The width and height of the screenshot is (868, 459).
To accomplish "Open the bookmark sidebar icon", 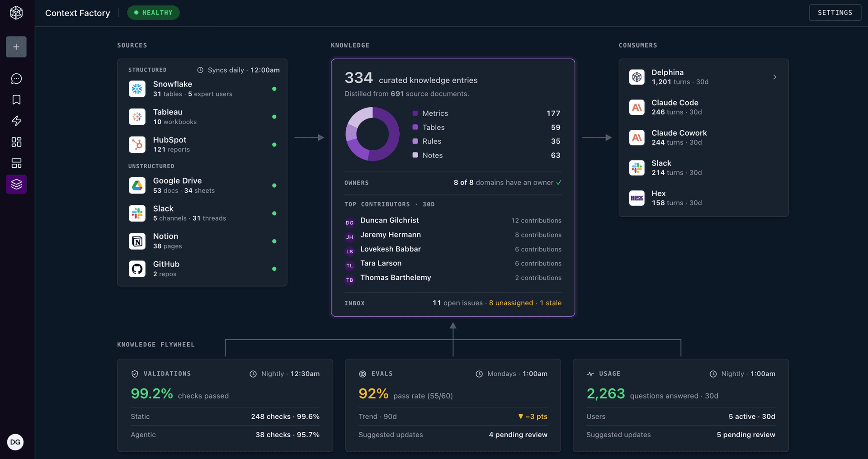I will tap(16, 99).
